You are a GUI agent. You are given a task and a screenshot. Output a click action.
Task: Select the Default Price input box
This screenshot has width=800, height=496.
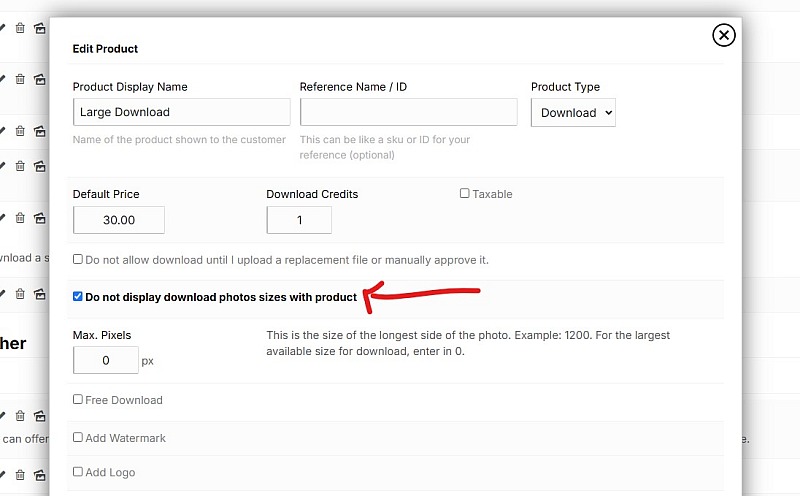[x=119, y=220]
